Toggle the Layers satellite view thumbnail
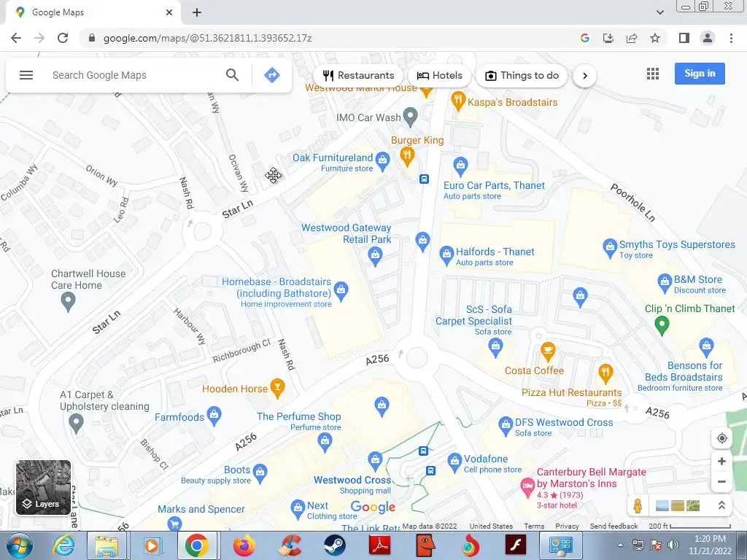747x560 pixels. pyautogui.click(x=43, y=488)
